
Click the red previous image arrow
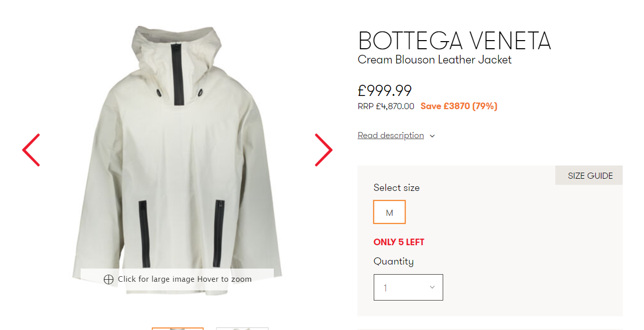(31, 150)
